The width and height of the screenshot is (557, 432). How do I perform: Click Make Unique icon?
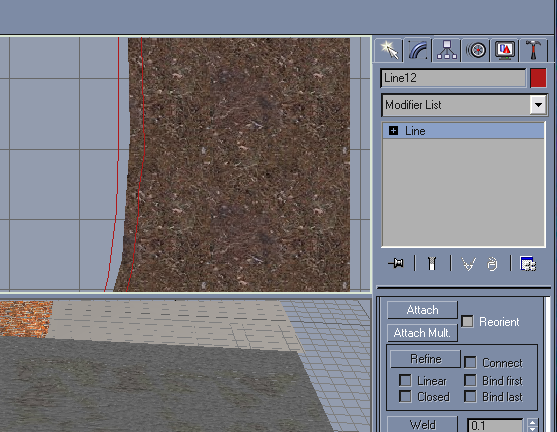pyautogui.click(x=468, y=264)
